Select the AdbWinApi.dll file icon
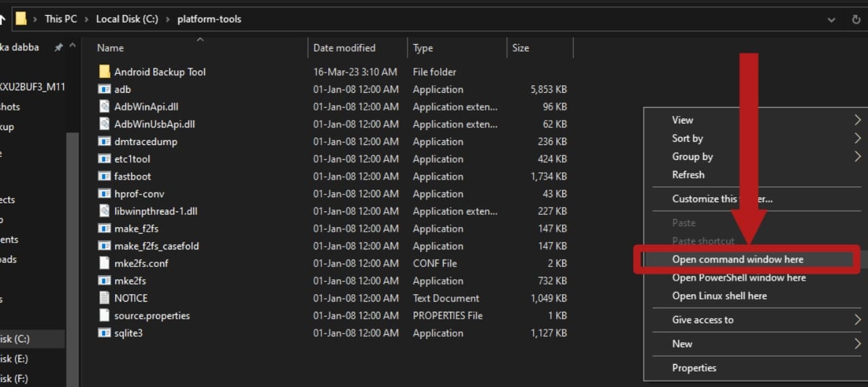The width and height of the screenshot is (868, 387). click(104, 106)
